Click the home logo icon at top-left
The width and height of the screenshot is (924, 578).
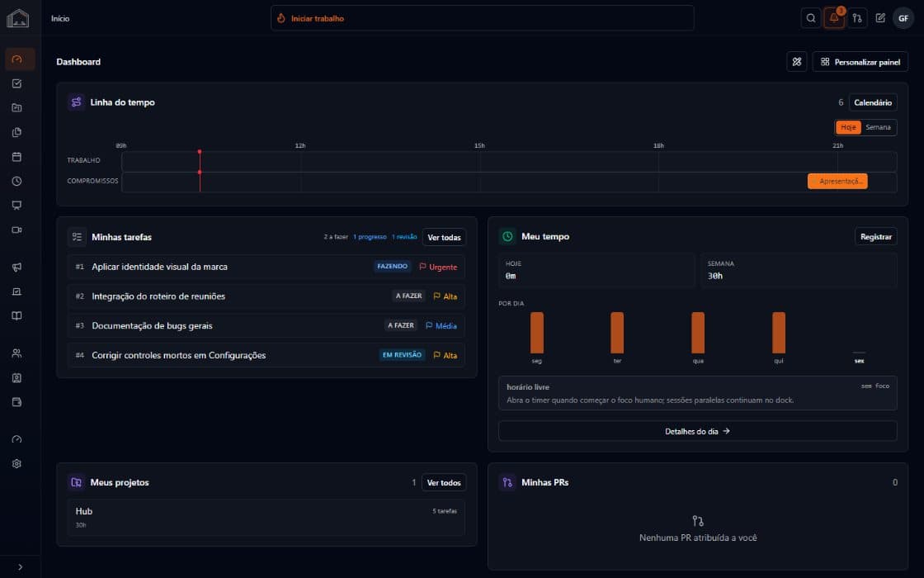coord(17,18)
